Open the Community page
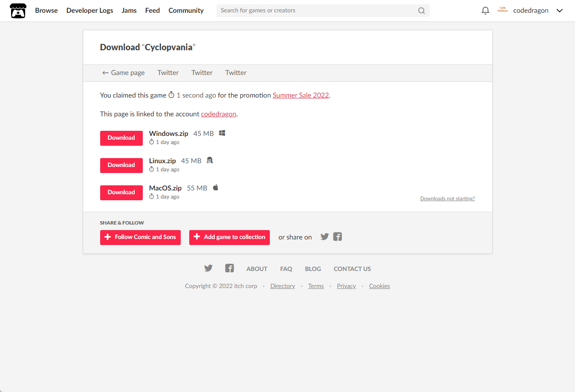The width and height of the screenshot is (575, 392). click(x=186, y=11)
